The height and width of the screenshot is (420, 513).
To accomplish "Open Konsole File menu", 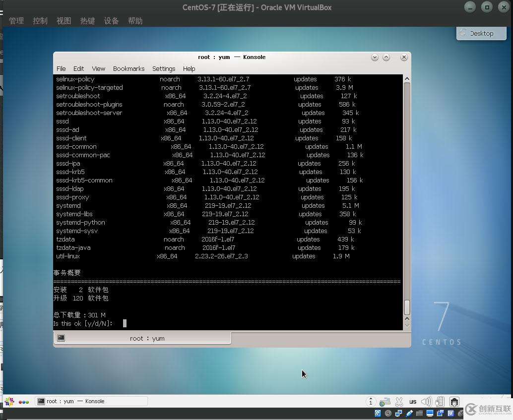I will point(61,69).
